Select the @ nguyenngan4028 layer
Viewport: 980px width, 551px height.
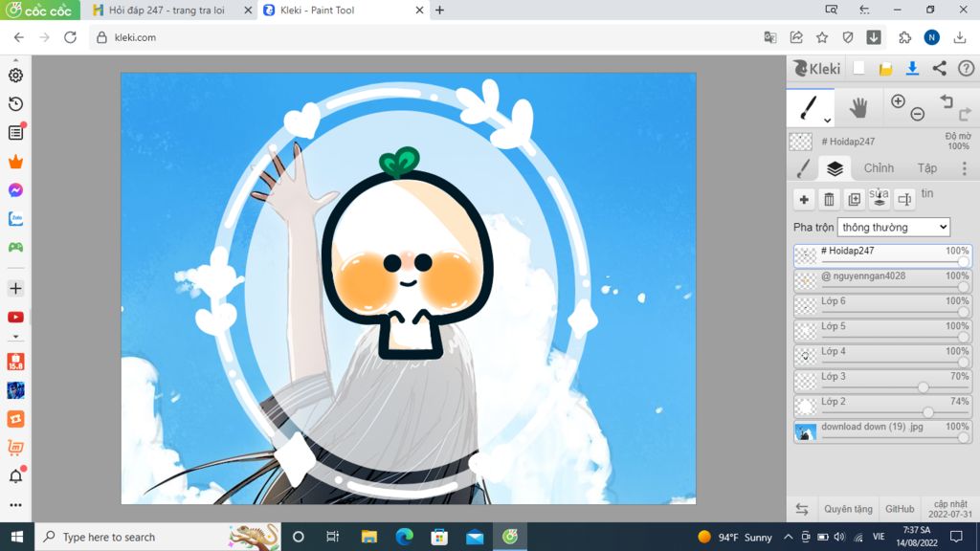882,280
